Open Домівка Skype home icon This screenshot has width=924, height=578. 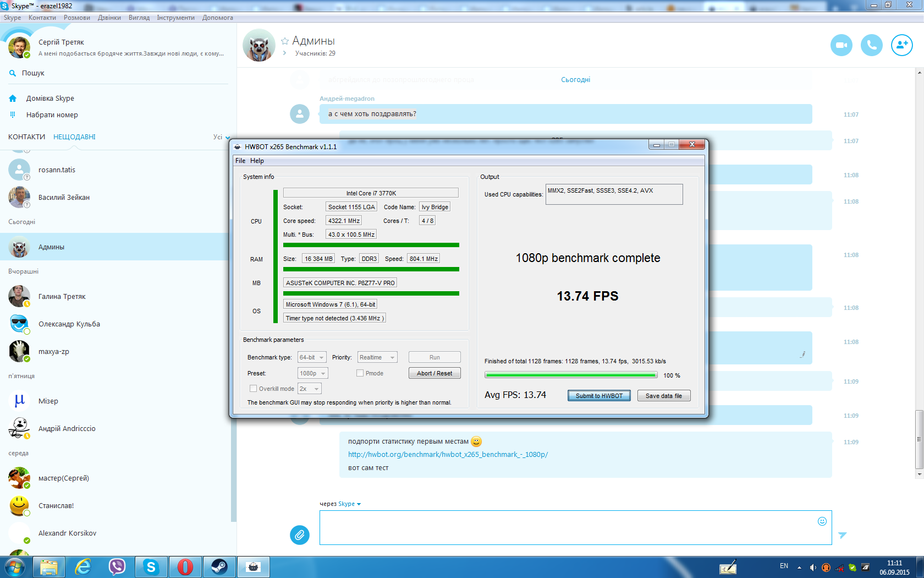(13, 99)
